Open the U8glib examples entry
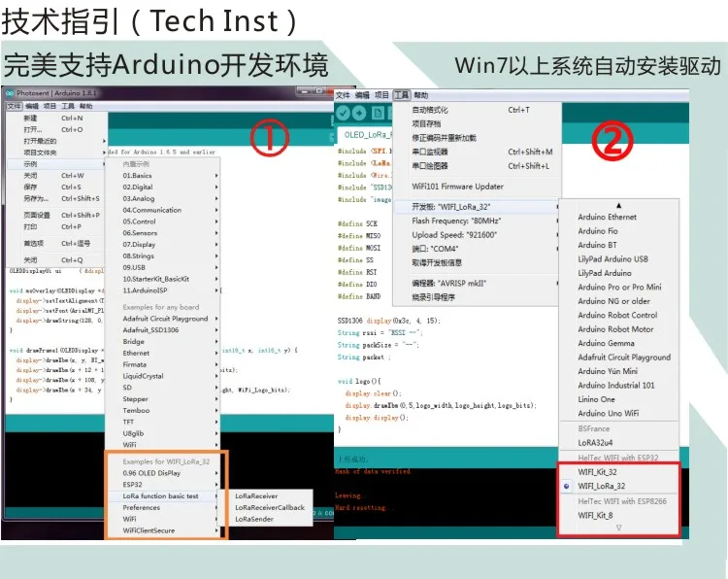 [x=162, y=433]
